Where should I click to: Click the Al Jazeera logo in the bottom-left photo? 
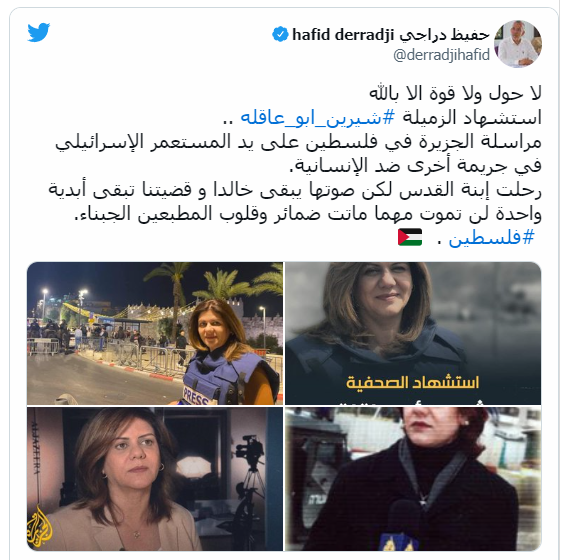(x=40, y=527)
